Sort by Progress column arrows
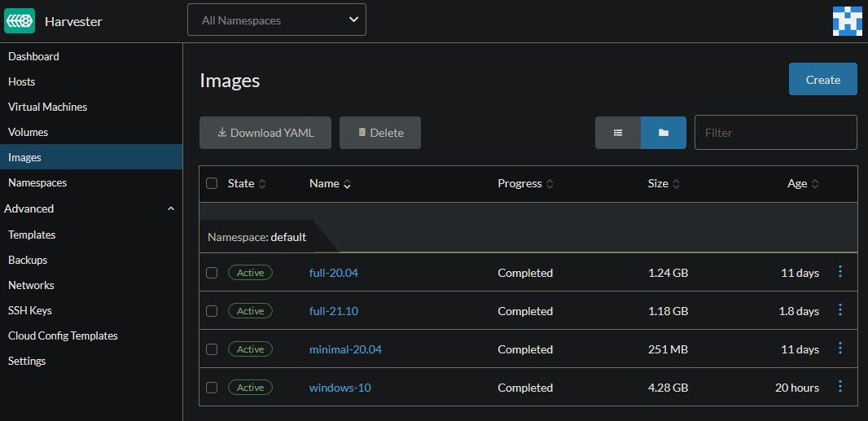 pyautogui.click(x=550, y=184)
